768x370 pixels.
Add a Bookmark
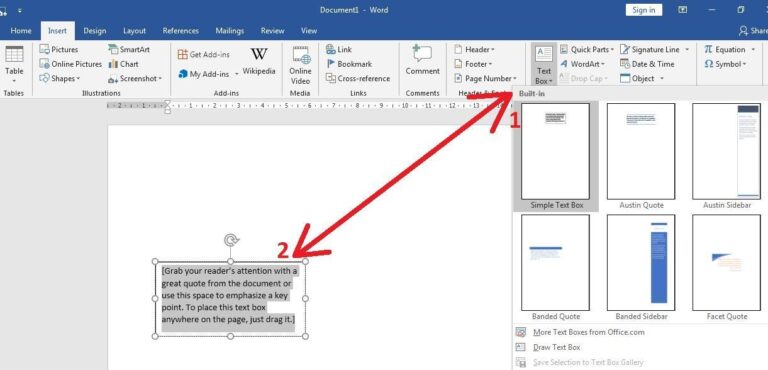click(x=349, y=64)
